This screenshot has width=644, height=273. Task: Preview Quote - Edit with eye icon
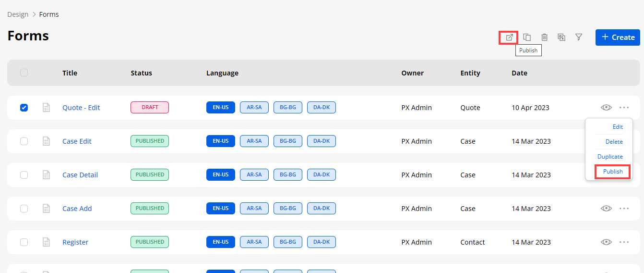coord(606,108)
